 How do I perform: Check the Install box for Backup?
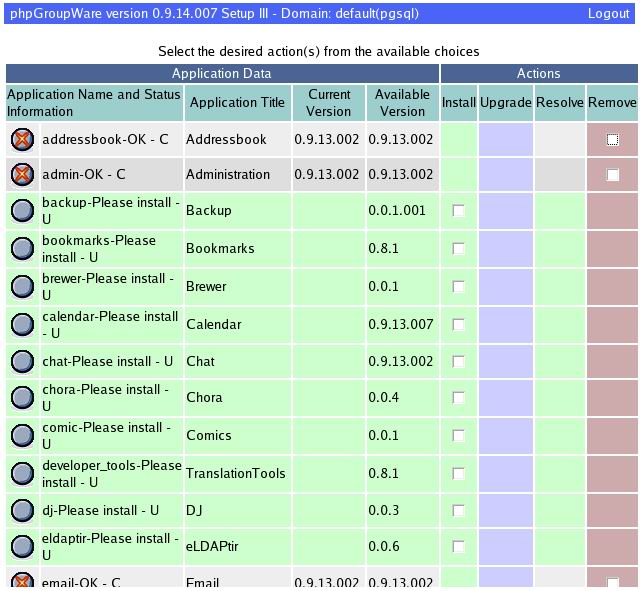click(x=459, y=211)
